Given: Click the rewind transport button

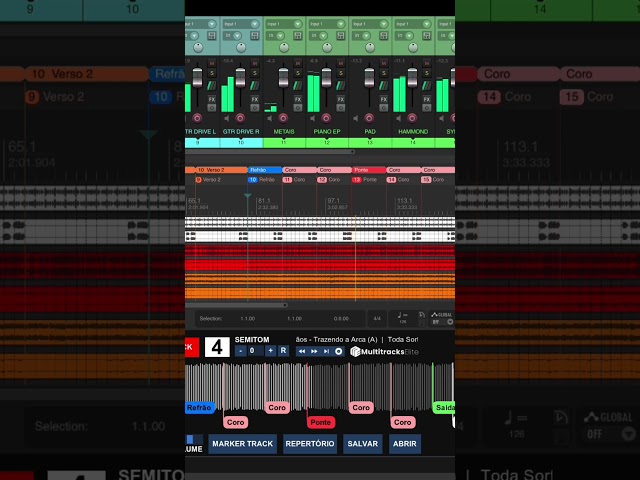Looking at the screenshot, I should [302, 351].
